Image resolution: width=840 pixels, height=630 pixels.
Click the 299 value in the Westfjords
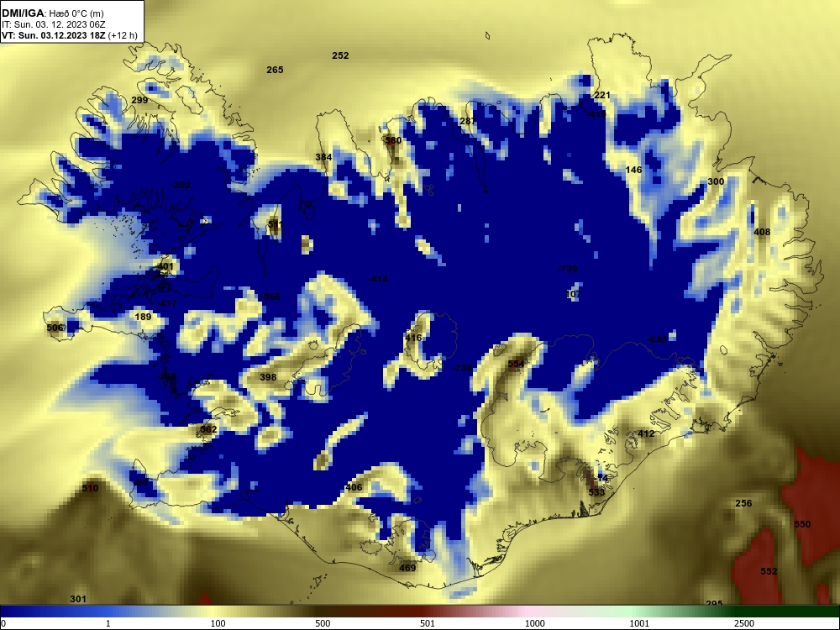(139, 100)
